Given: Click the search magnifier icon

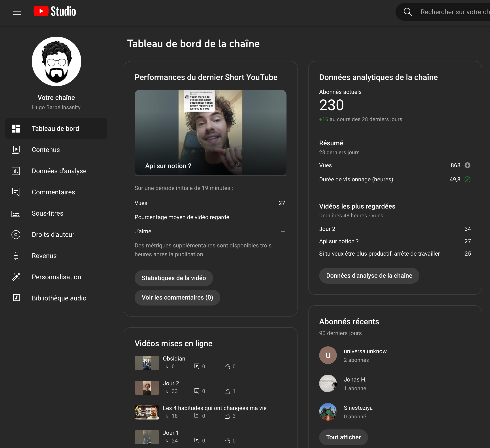Looking at the screenshot, I should pyautogui.click(x=408, y=12).
